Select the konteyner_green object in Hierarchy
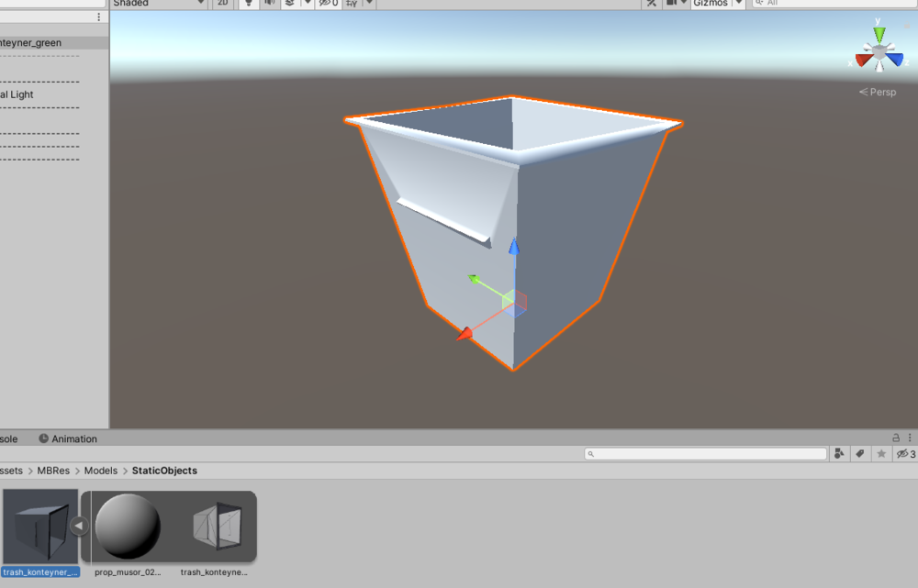The width and height of the screenshot is (918, 588). tap(54, 43)
